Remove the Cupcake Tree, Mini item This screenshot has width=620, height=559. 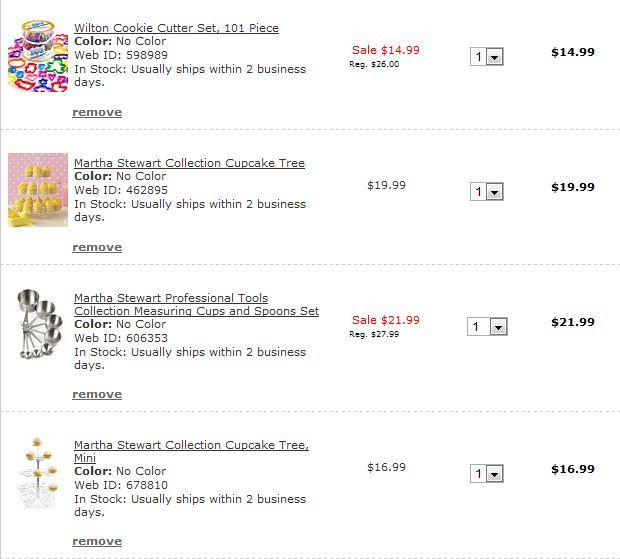[x=97, y=541]
